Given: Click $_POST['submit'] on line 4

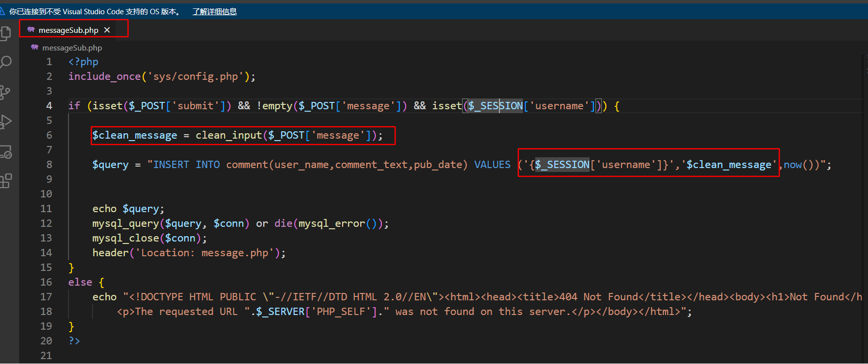Looking at the screenshot, I should click(x=177, y=106).
